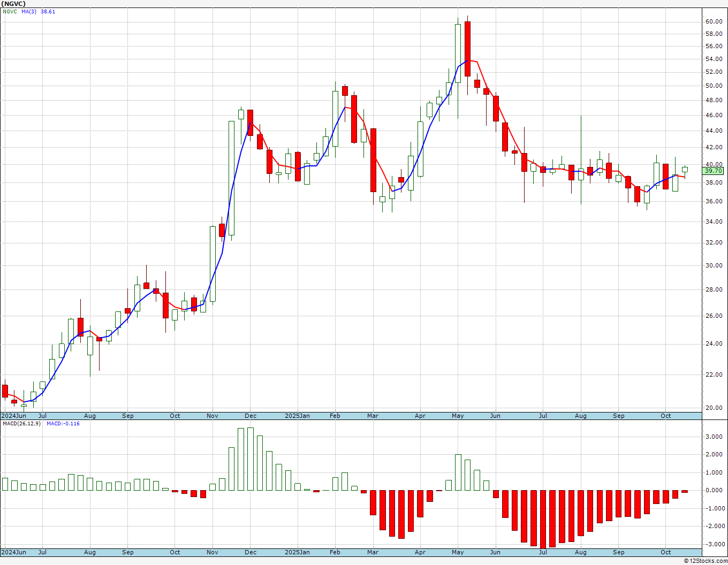
Task: Select the 42.00 price axis label
Action: pyautogui.click(x=714, y=147)
